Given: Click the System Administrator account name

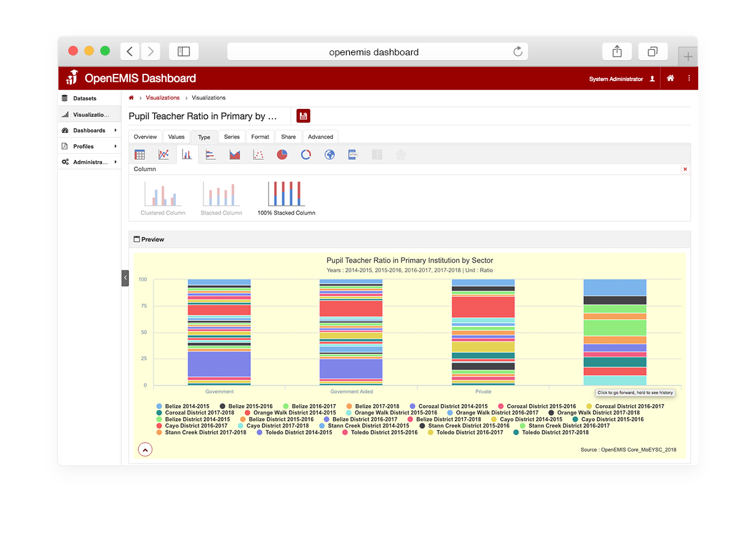Looking at the screenshot, I should click(x=616, y=79).
